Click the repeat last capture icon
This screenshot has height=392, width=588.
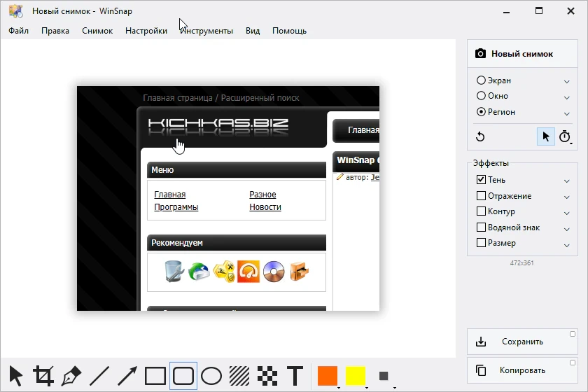tap(480, 136)
